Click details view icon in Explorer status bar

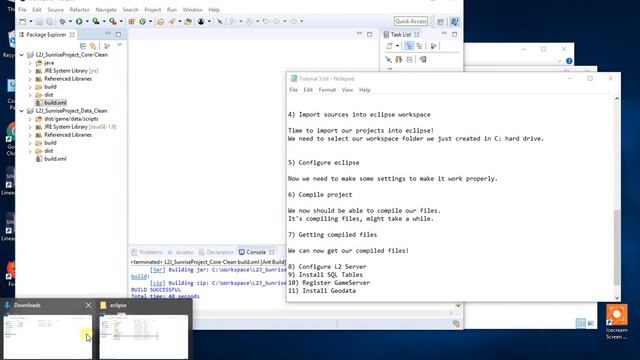581,323
